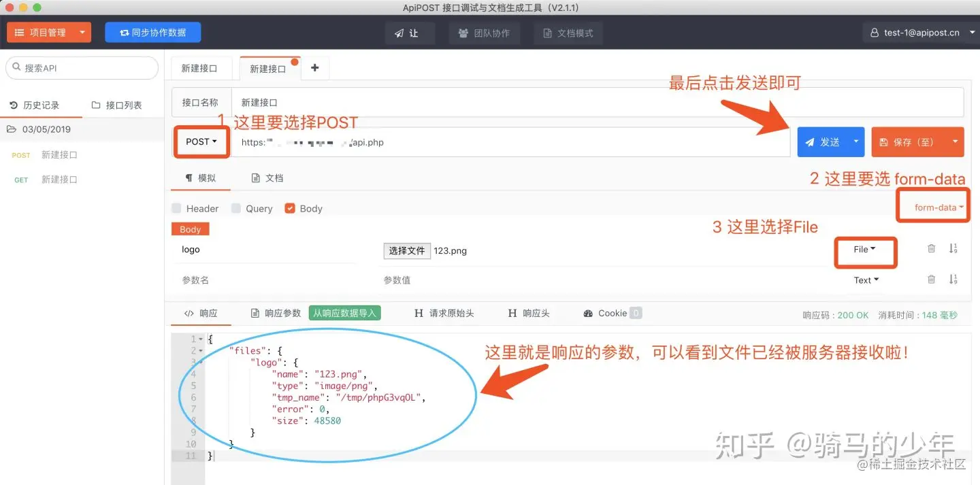Collapse the "logo" fold arrow on line 3
This screenshot has height=485, width=980.
click(x=201, y=363)
